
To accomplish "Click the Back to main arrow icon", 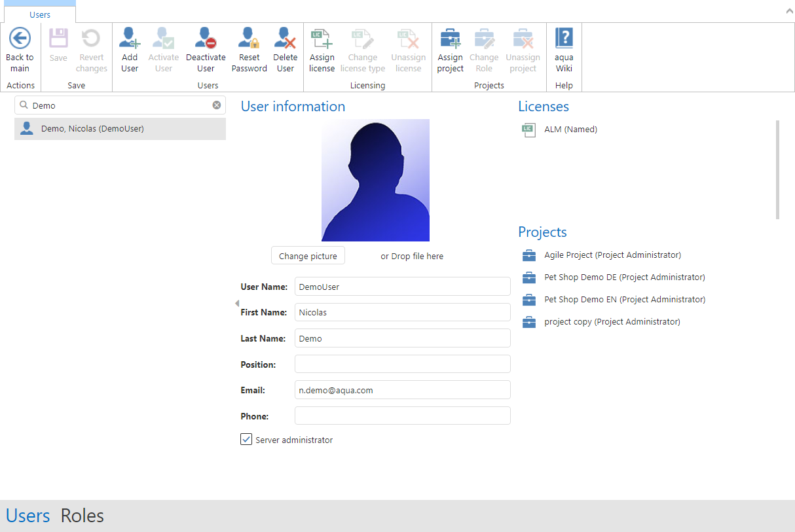I will point(20,39).
